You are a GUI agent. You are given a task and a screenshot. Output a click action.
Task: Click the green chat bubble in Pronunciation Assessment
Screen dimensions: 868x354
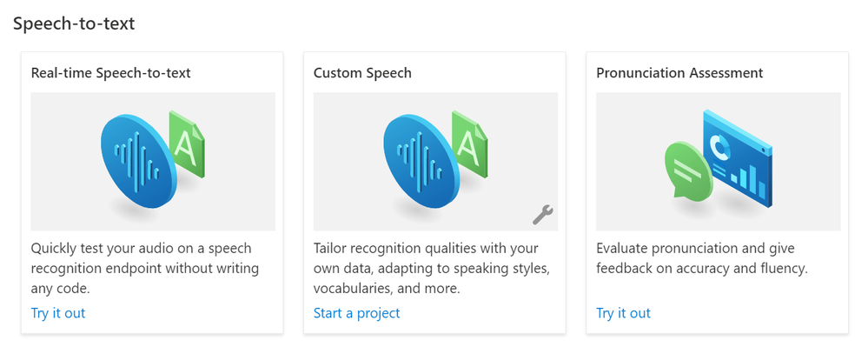687,169
